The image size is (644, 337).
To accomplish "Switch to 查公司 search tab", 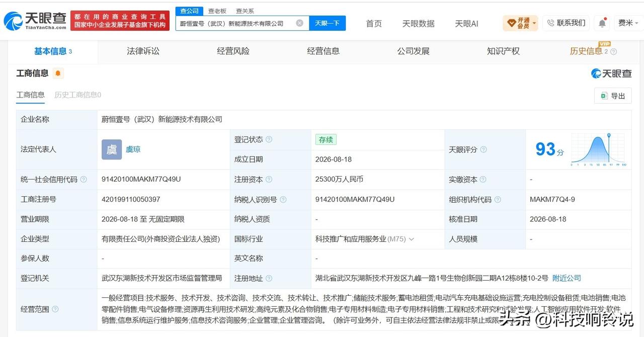I will pyautogui.click(x=189, y=11).
